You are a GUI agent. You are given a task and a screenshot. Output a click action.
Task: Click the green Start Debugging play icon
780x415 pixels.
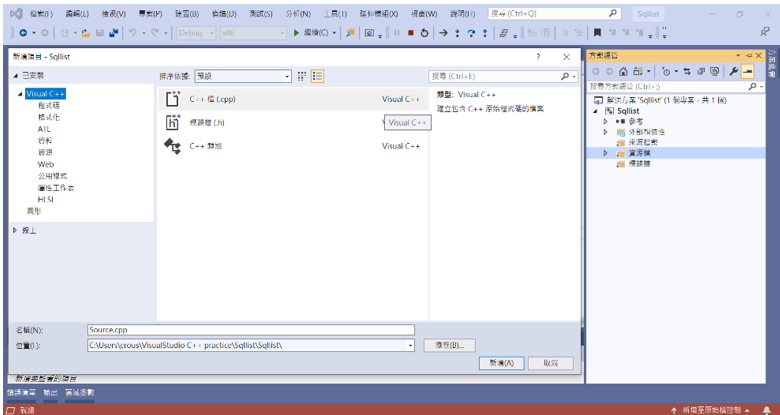(296, 33)
